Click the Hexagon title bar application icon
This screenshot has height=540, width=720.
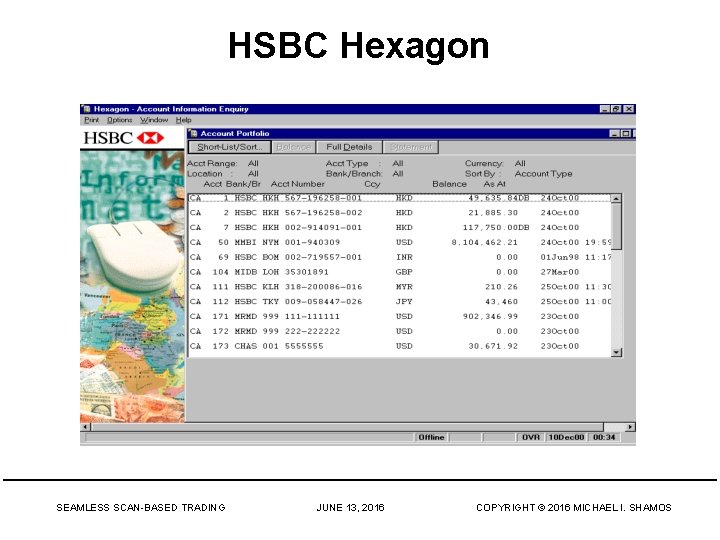(86, 109)
